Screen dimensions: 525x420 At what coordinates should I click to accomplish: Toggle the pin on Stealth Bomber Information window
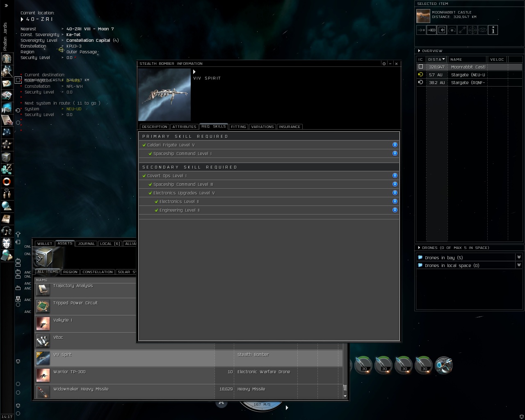(384, 64)
